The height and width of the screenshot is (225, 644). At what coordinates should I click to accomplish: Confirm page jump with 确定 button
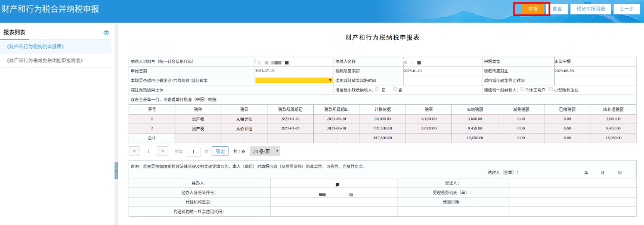pos(220,151)
